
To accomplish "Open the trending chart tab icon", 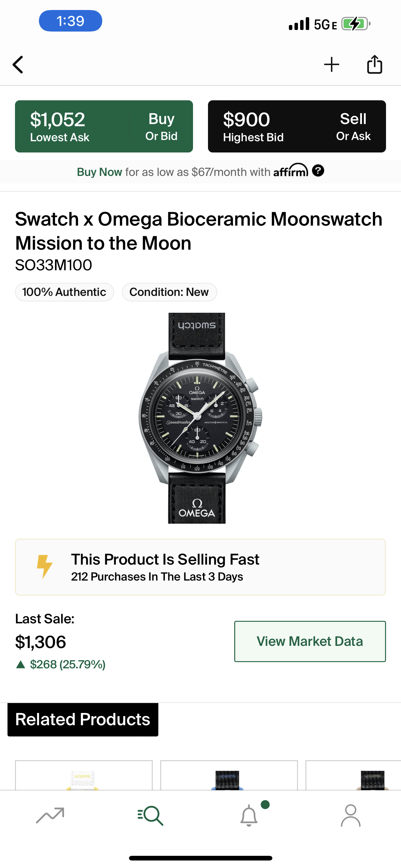I will click(50, 816).
